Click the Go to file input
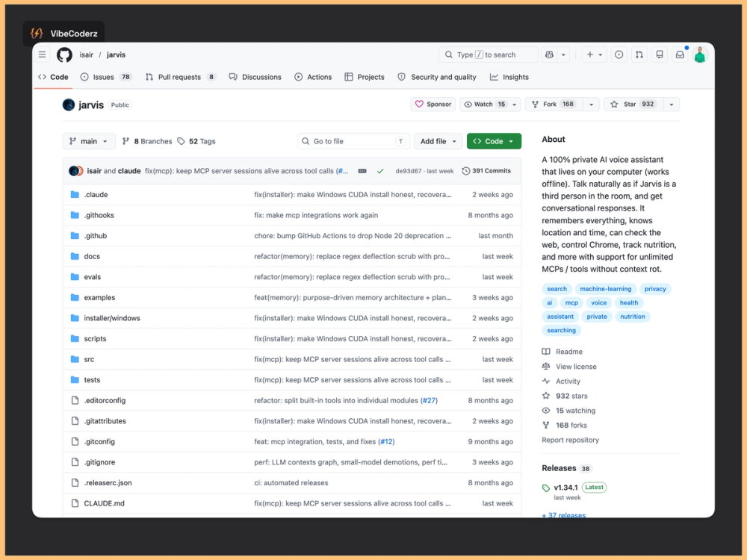Image resolution: width=747 pixels, height=560 pixels. 353,141
